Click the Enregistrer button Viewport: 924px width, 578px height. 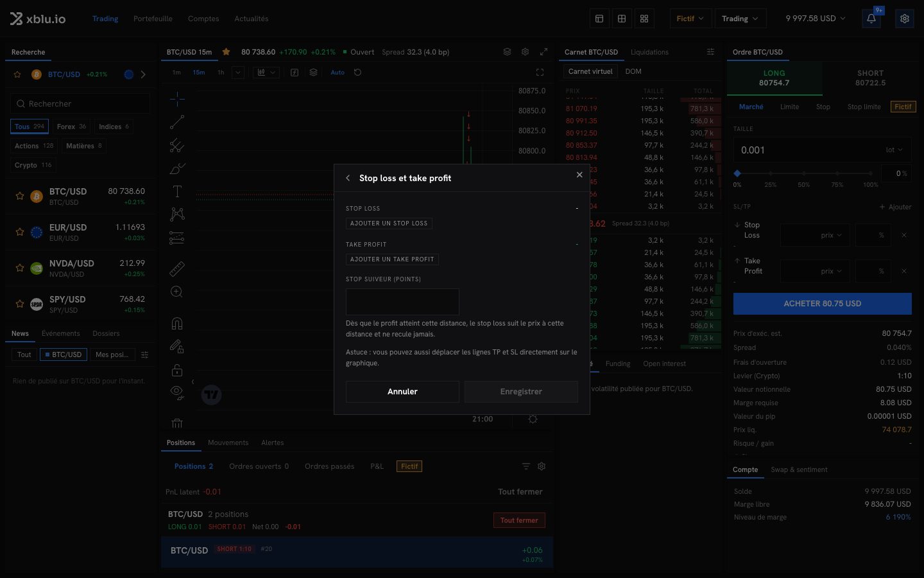click(521, 392)
